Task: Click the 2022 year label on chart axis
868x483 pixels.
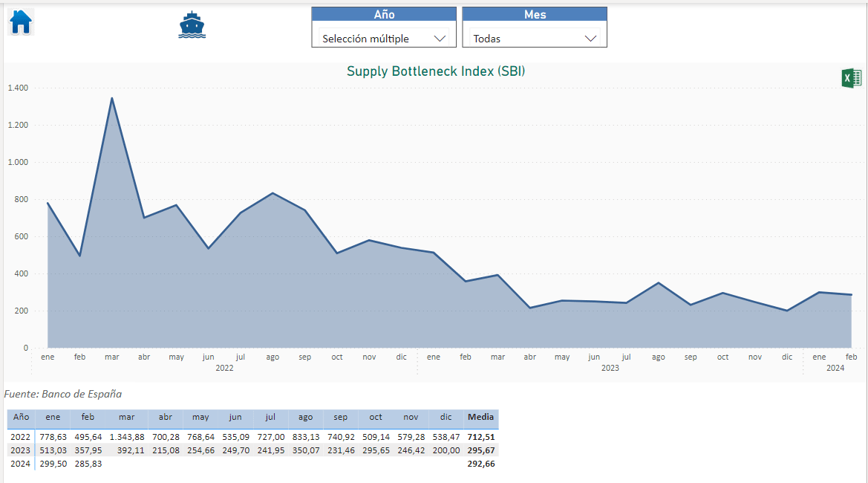Action: 224,368
